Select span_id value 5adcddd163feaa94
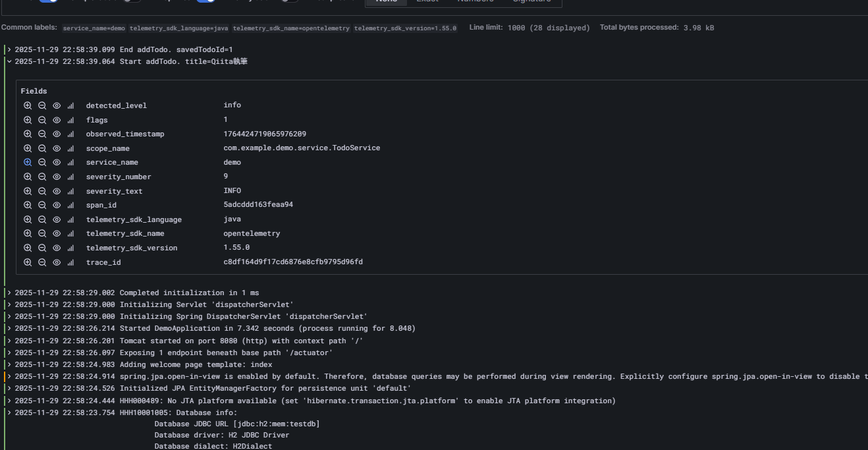 [258, 205]
